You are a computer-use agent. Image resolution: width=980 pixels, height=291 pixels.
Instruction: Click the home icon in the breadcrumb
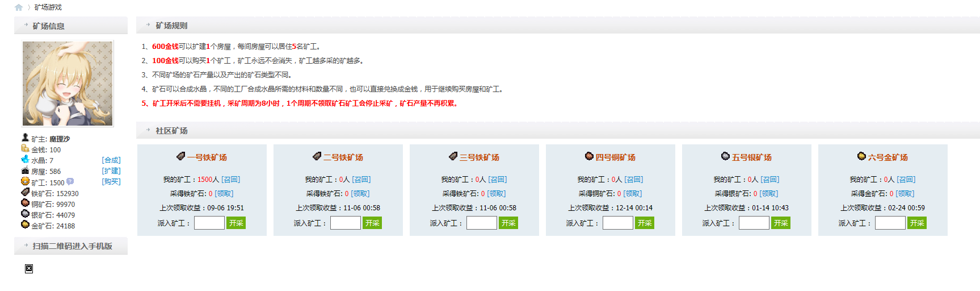pos(19,7)
